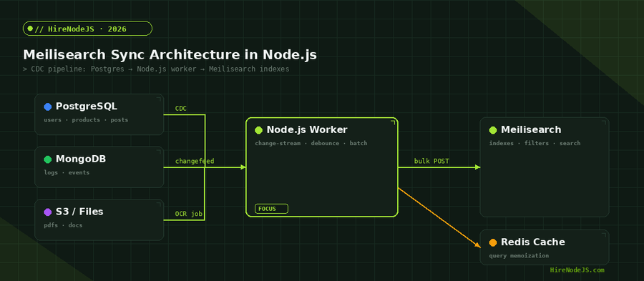Click the 'pdfs · docs' subtitle

pos(63,225)
